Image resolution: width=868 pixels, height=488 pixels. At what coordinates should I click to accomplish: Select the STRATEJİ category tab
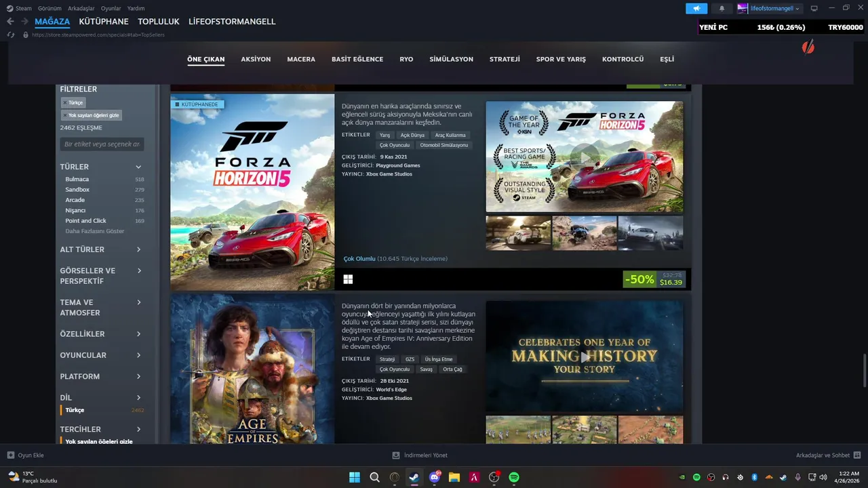[505, 59]
